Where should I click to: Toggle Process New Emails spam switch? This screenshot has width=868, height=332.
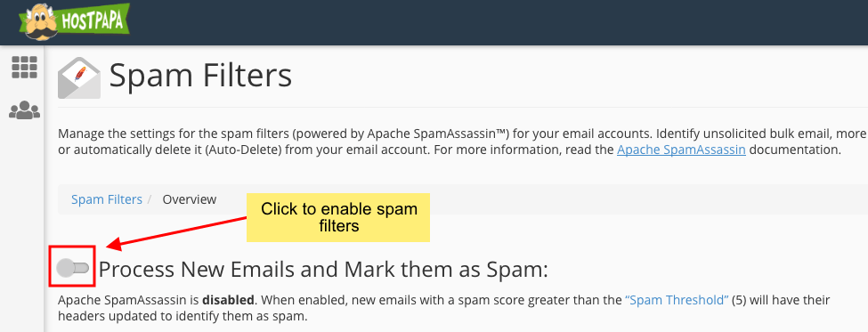(x=72, y=269)
